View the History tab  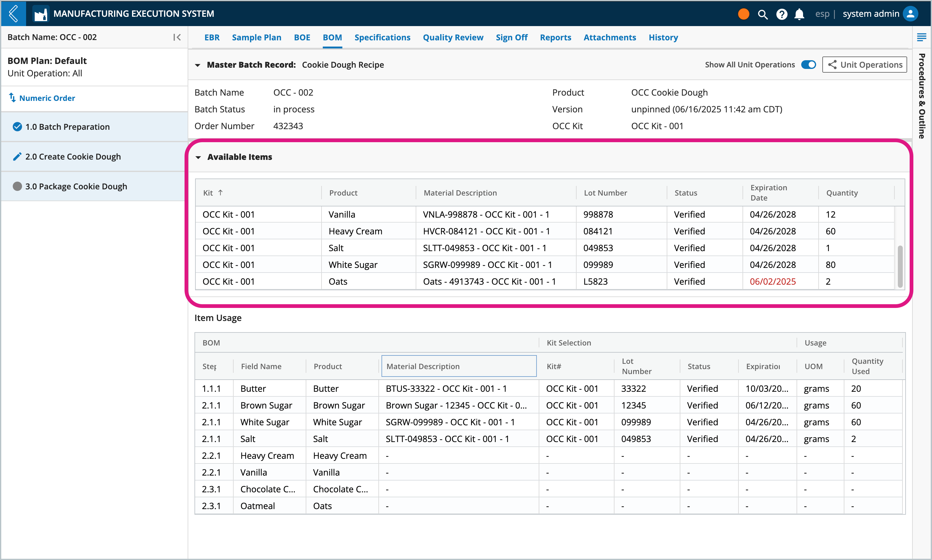pyautogui.click(x=663, y=37)
